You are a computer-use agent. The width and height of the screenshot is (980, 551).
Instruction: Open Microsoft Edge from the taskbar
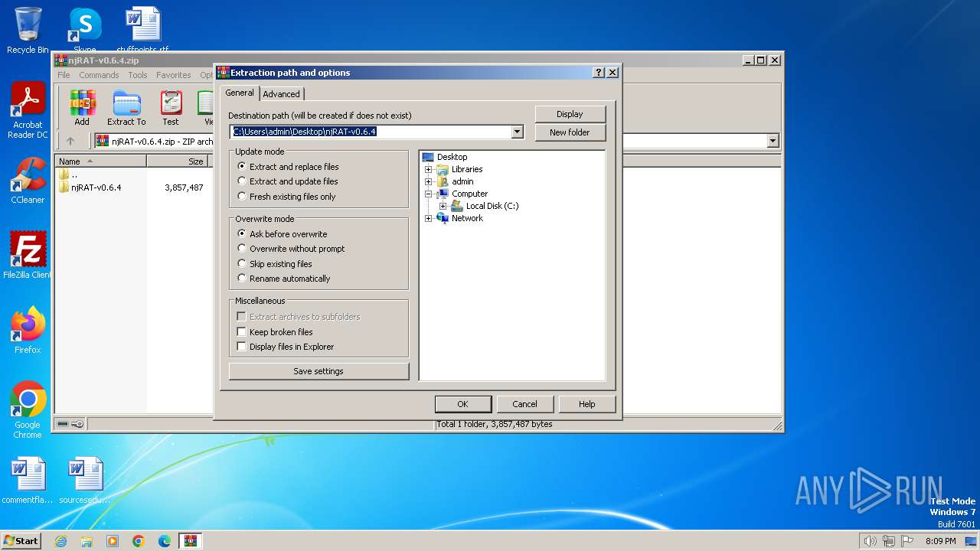click(x=165, y=541)
